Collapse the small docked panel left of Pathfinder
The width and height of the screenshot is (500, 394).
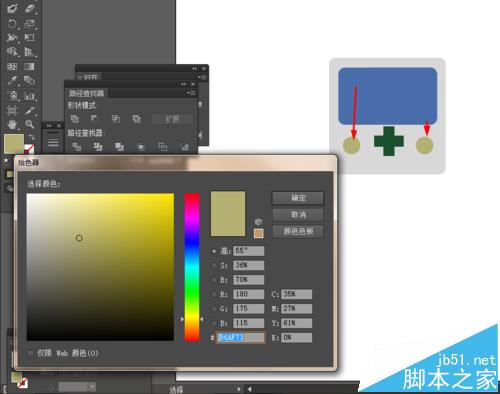[49, 126]
